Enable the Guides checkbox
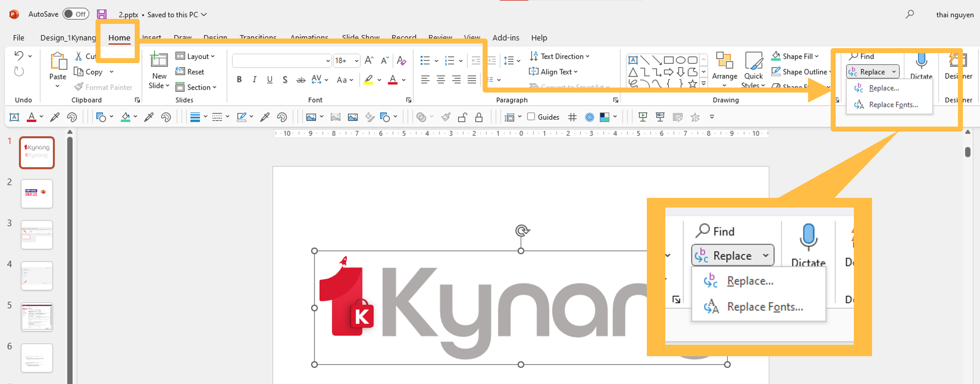Image resolution: width=980 pixels, height=384 pixels. pos(531,117)
